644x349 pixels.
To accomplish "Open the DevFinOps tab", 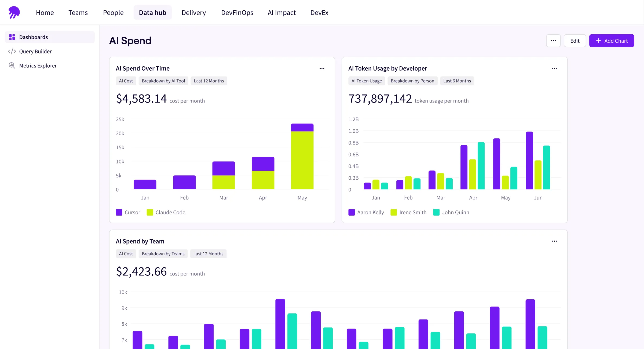I will point(237,13).
